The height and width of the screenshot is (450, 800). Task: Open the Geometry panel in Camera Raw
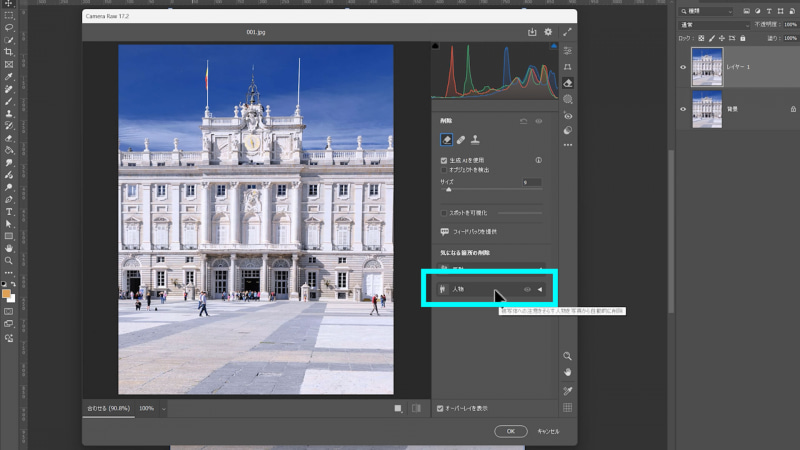pos(567,67)
